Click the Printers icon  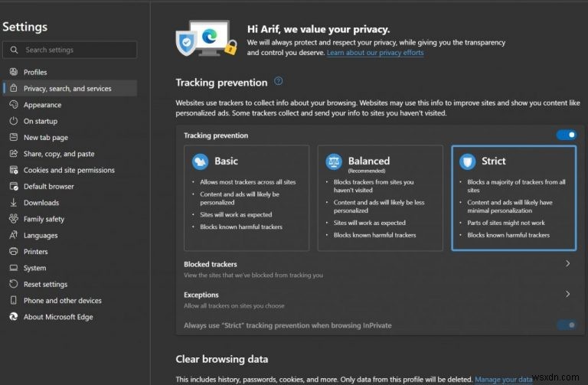coord(14,251)
